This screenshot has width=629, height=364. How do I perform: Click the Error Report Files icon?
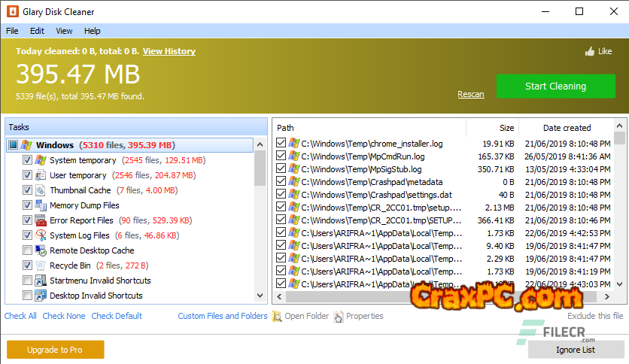[41, 220]
